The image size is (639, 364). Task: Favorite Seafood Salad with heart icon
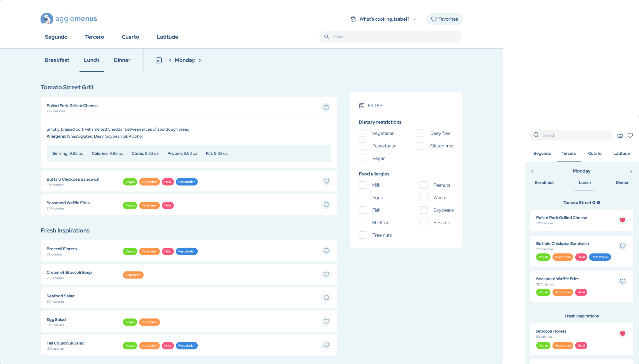tap(326, 298)
